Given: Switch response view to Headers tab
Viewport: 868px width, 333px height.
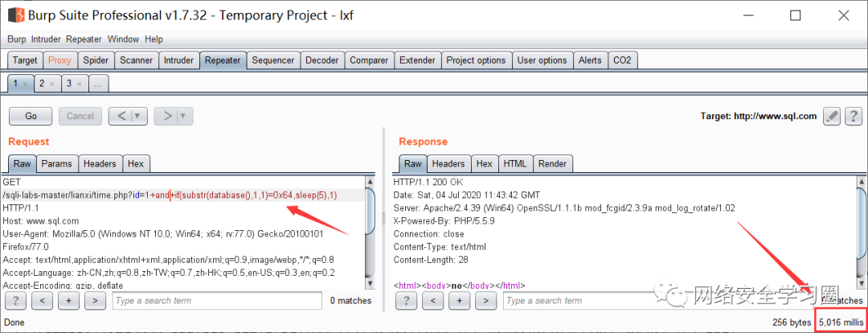Looking at the screenshot, I should coord(448,163).
